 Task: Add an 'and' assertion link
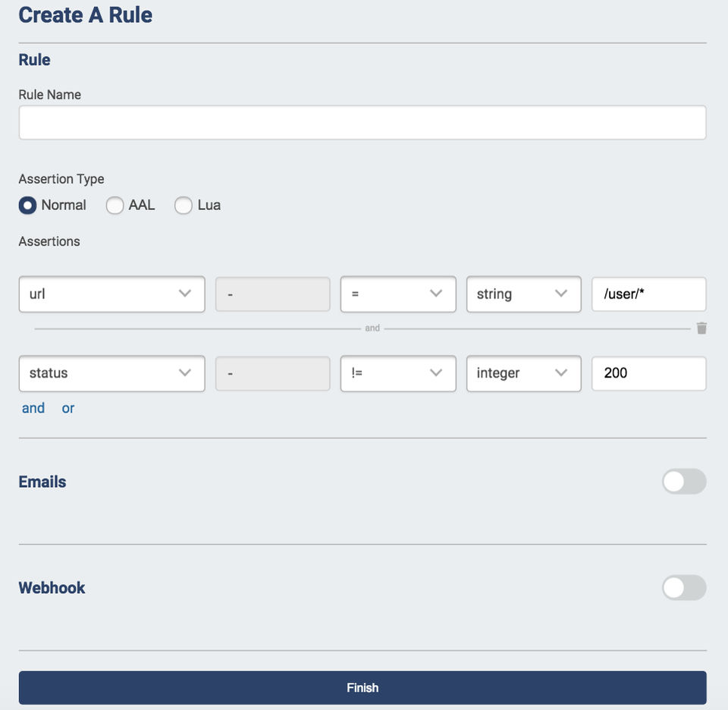coord(33,408)
